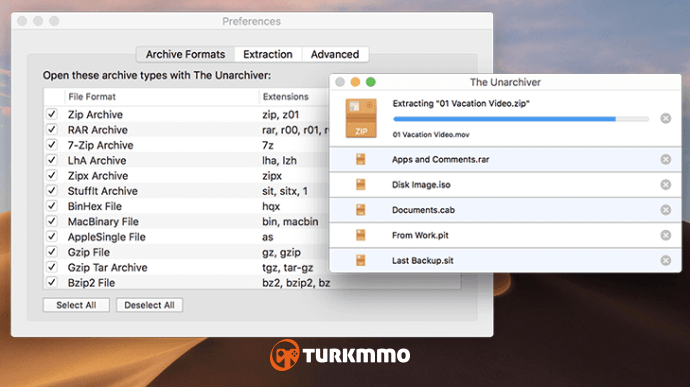Click the Select All button

[76, 305]
